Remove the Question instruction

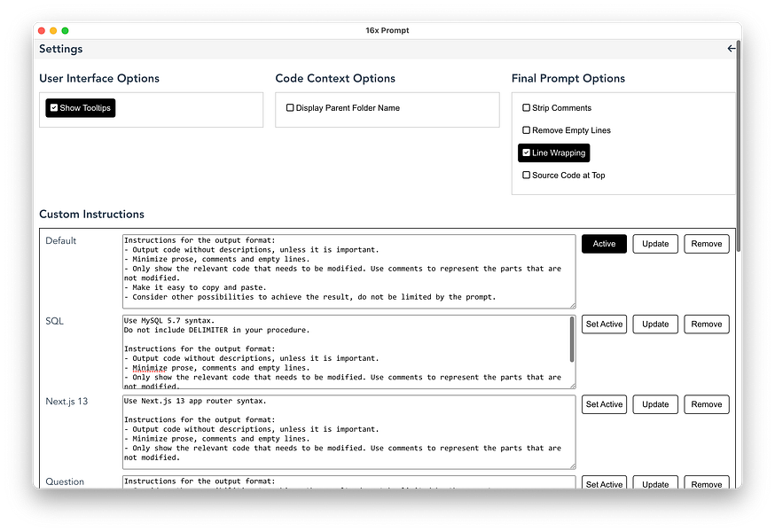point(707,482)
